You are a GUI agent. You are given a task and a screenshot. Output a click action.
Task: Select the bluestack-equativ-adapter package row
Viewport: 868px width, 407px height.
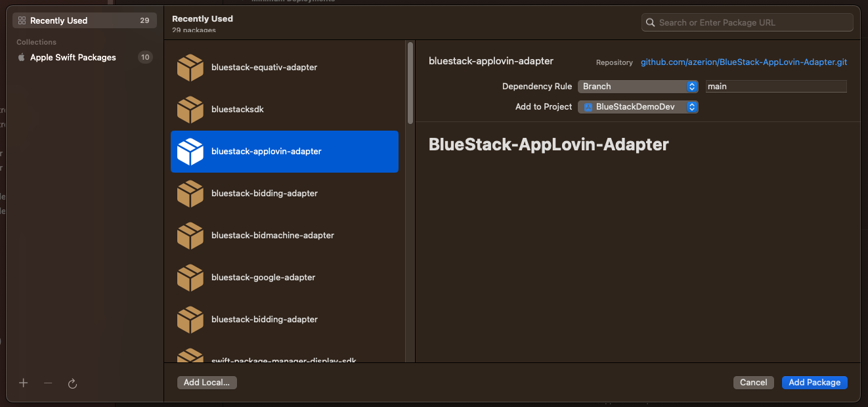click(x=284, y=67)
